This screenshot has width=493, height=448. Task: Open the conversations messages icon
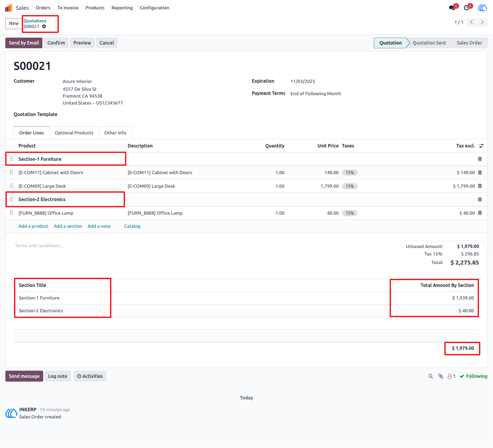point(452,8)
